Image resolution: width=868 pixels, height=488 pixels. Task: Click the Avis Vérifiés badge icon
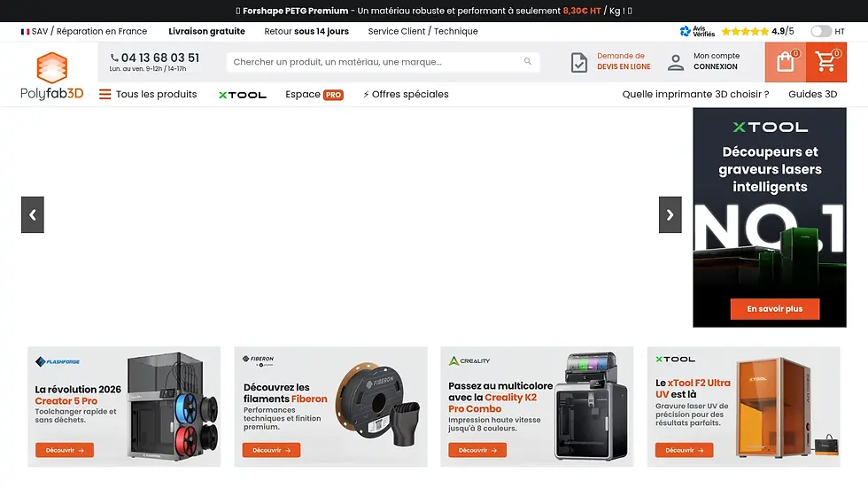click(697, 32)
